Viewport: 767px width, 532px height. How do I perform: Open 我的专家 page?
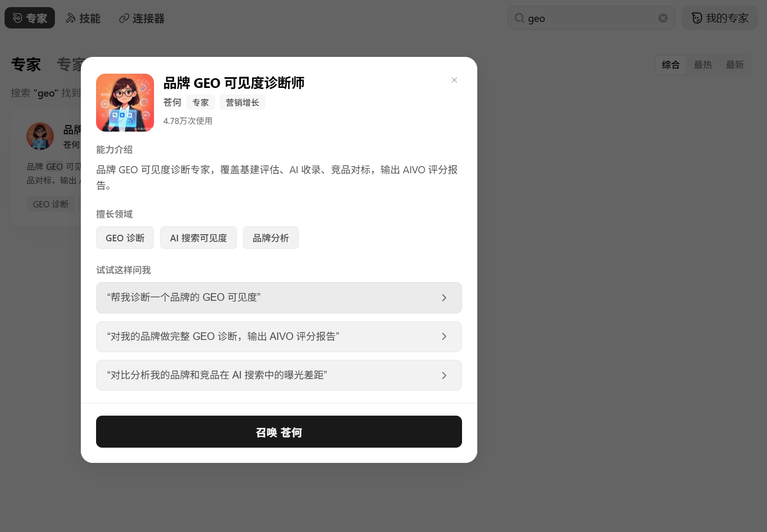(x=720, y=18)
